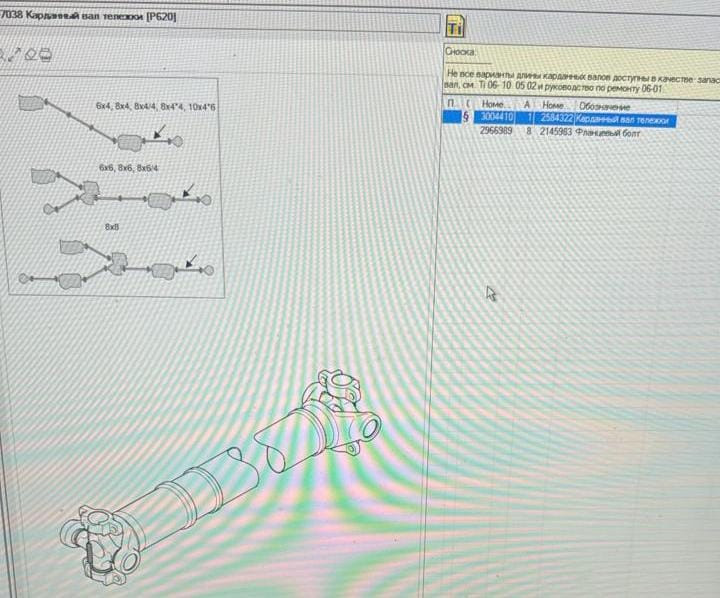The width and height of the screenshot is (720, 598).
Task: Click the 'П' column header
Action: pos(452,105)
